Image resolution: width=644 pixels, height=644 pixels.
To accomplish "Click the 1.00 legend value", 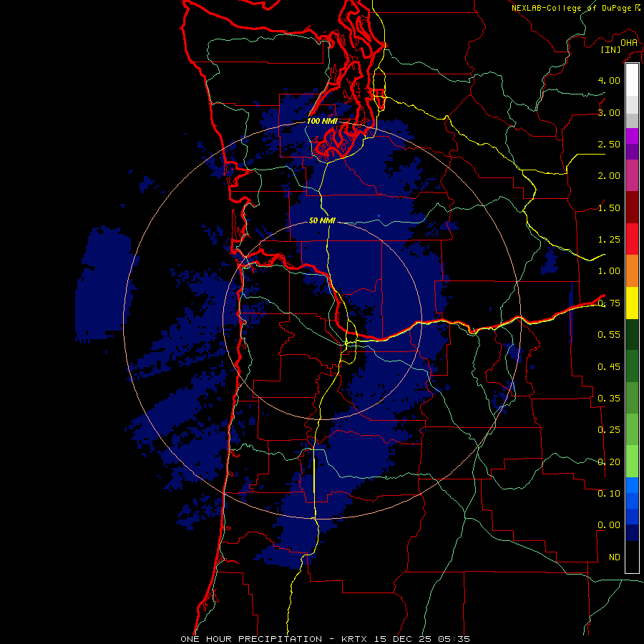I will click(609, 271).
